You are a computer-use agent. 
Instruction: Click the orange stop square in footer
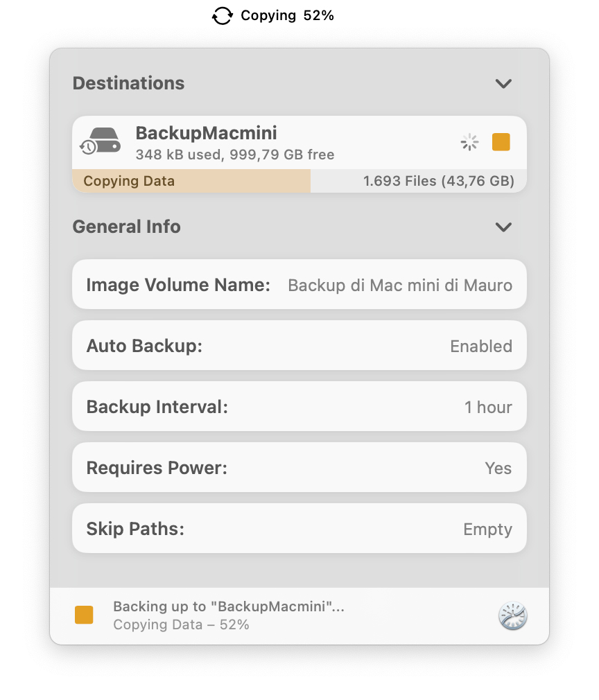(x=84, y=615)
